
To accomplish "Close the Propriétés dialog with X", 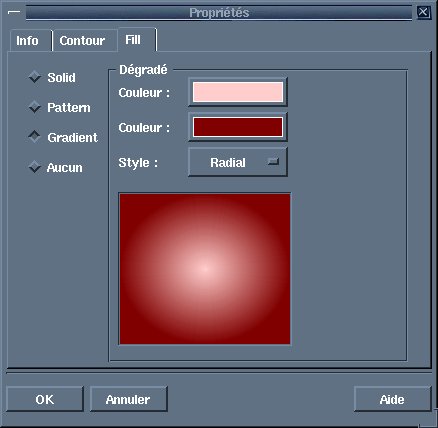I will point(423,13).
